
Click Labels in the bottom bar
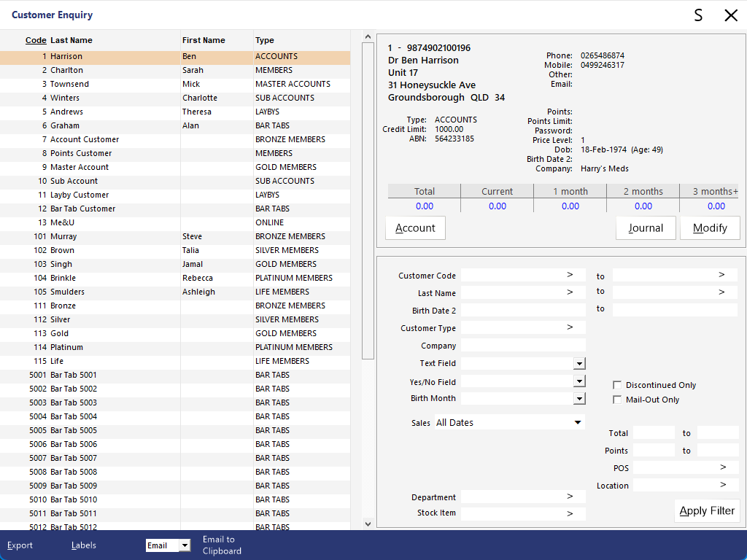(83, 545)
